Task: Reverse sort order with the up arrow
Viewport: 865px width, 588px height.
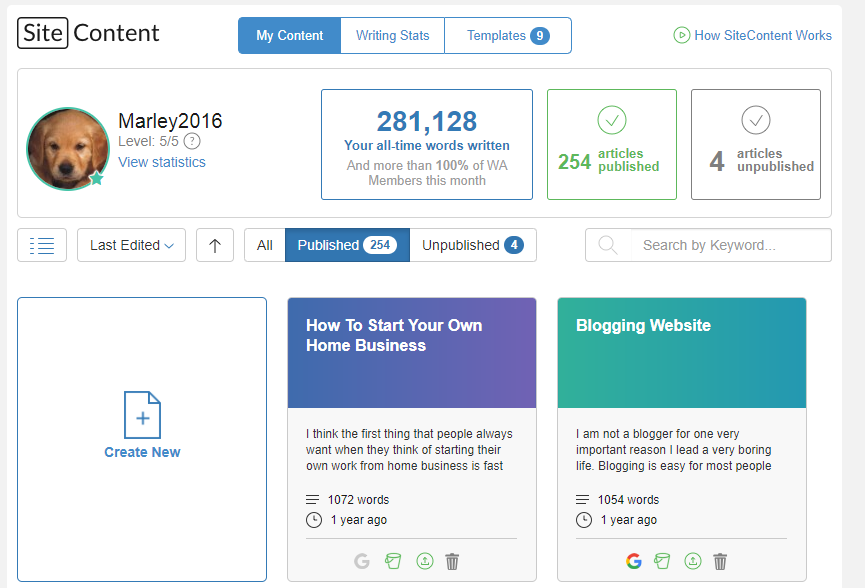Action: tap(215, 245)
